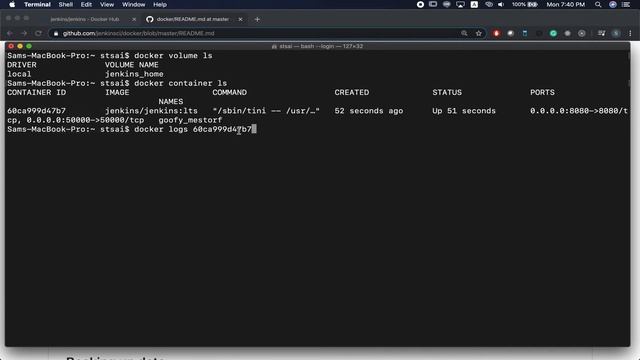Viewport: 640px width, 360px height.
Task: Open the Shell menu
Action: tap(65, 4)
